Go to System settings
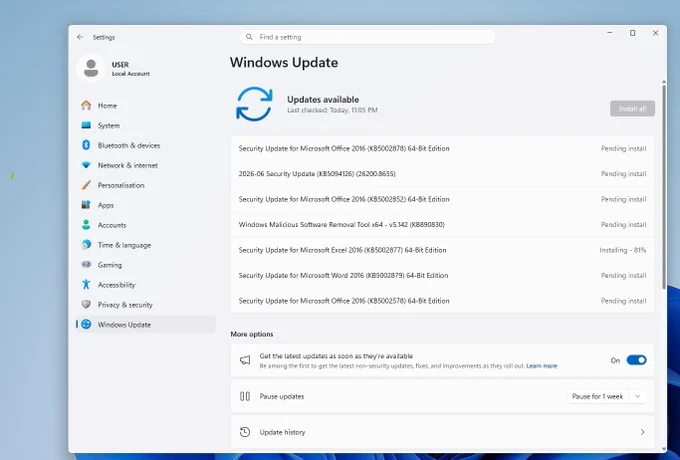The height and width of the screenshot is (460, 680). coord(146,125)
